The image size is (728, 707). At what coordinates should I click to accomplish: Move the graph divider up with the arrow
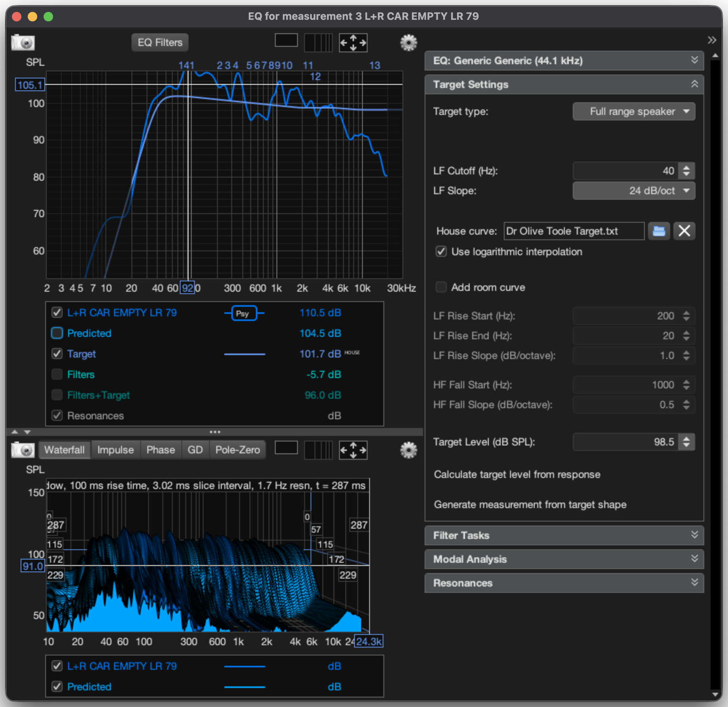point(15,432)
